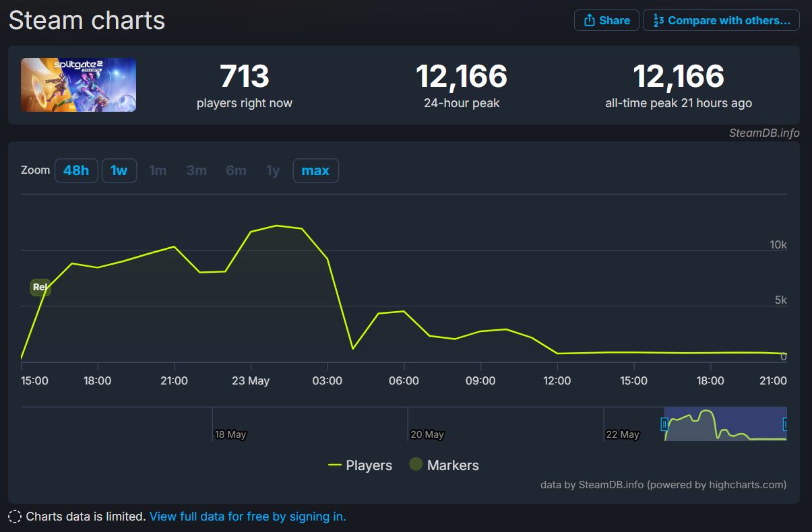Set chart zoom to 1w
The width and height of the screenshot is (812, 532).
[119, 170]
